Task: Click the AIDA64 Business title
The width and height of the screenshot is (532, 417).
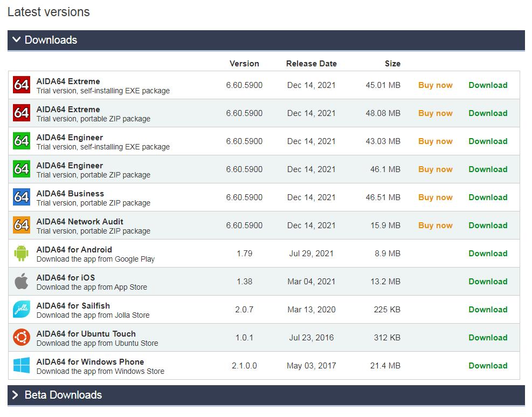Action: 70,194
